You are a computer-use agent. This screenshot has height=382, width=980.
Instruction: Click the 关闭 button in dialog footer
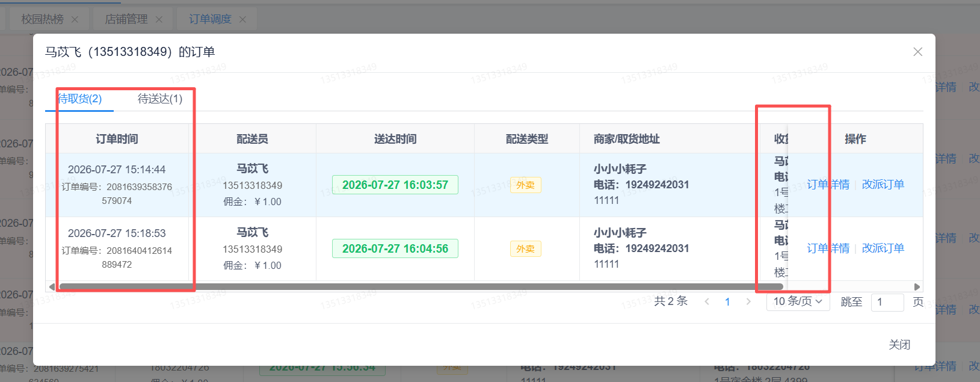[x=899, y=345]
